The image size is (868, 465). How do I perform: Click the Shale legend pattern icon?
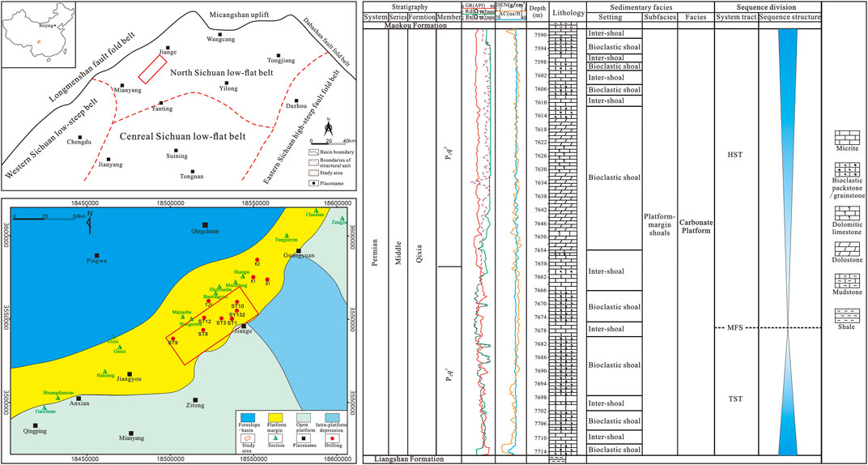(847, 316)
